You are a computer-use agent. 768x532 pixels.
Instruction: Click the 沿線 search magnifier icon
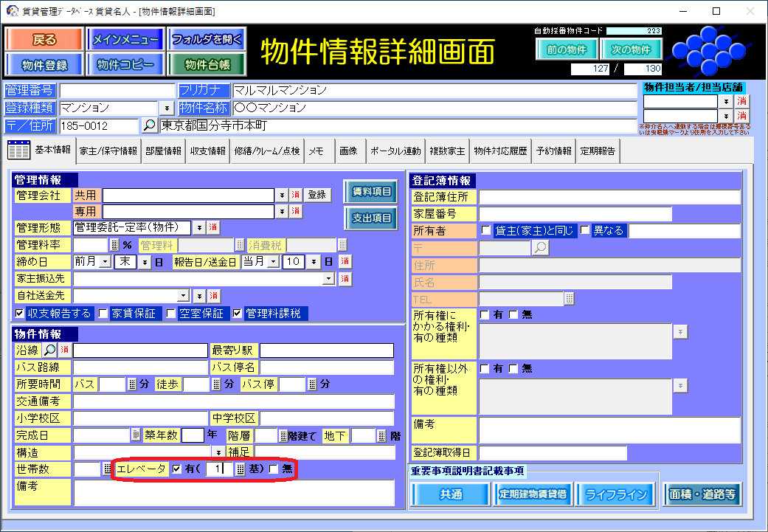tap(50, 350)
